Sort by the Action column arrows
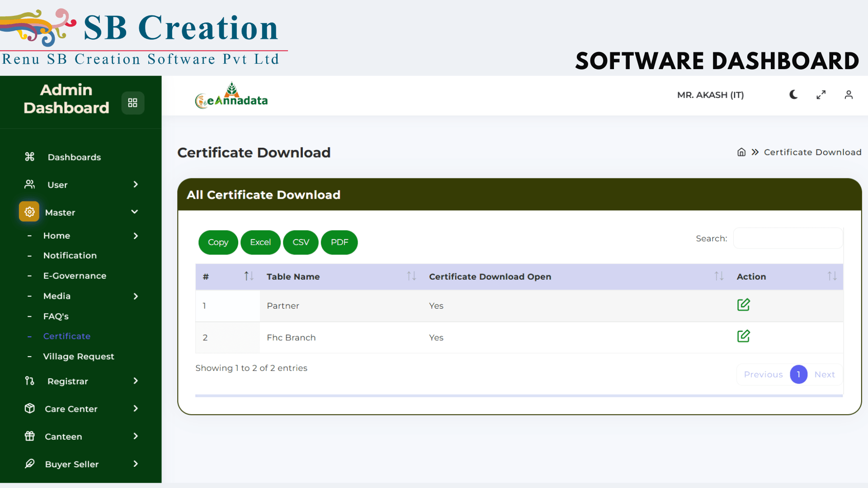Viewport: 868px width, 488px height. point(832,276)
